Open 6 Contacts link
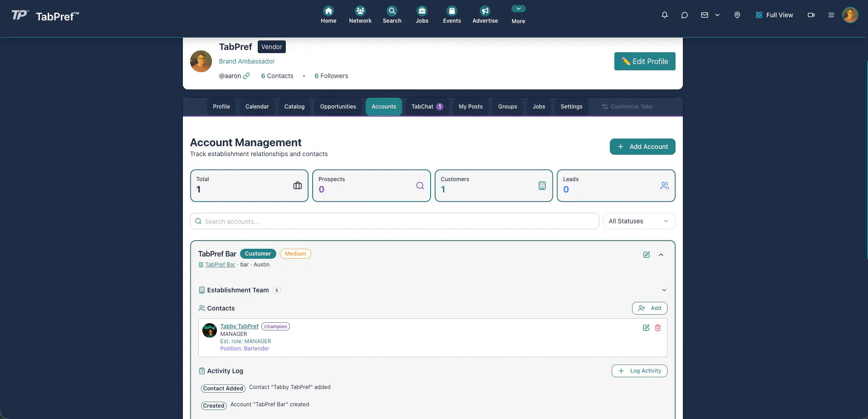Screen dimensions: 868x419 click(277, 76)
